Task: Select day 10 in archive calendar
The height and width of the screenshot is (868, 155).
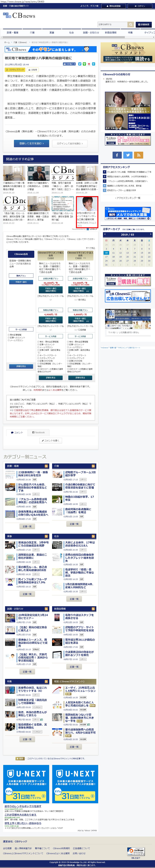Action: point(106,253)
